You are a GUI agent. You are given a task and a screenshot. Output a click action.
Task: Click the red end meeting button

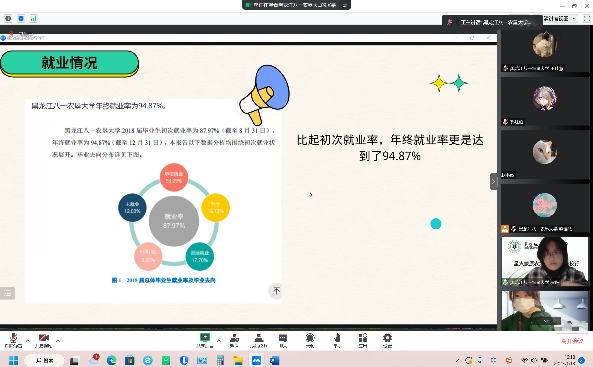click(572, 341)
